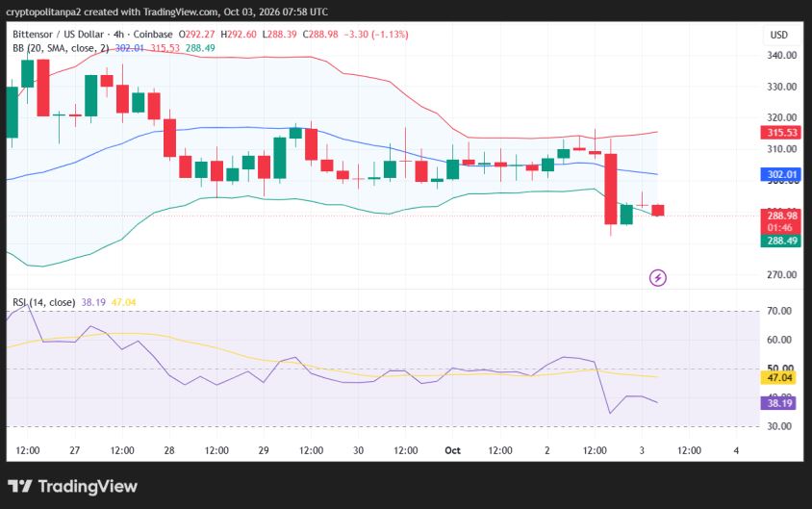
Task: Click the 60.00 RSI scale label
Action: click(x=779, y=340)
